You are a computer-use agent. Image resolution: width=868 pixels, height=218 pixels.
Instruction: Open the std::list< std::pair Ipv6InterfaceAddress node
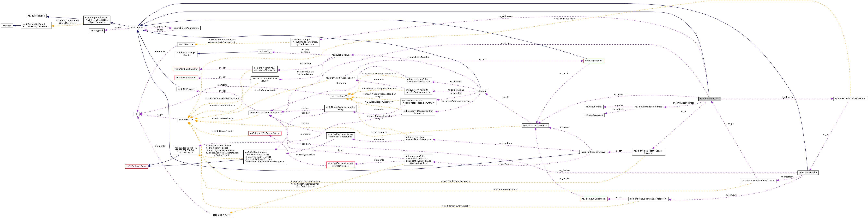click(305, 42)
